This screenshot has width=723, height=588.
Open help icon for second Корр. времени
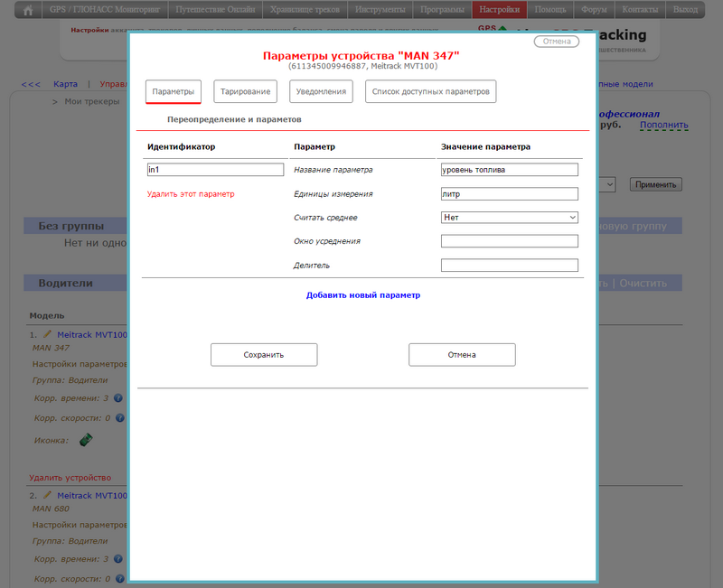tap(117, 560)
